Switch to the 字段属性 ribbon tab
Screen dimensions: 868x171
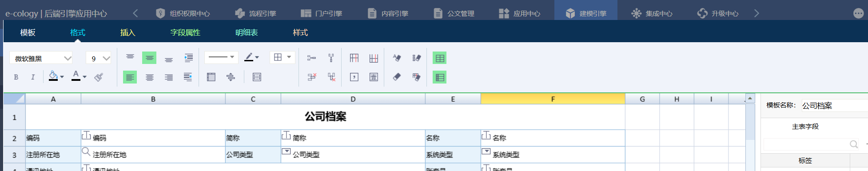tap(185, 32)
